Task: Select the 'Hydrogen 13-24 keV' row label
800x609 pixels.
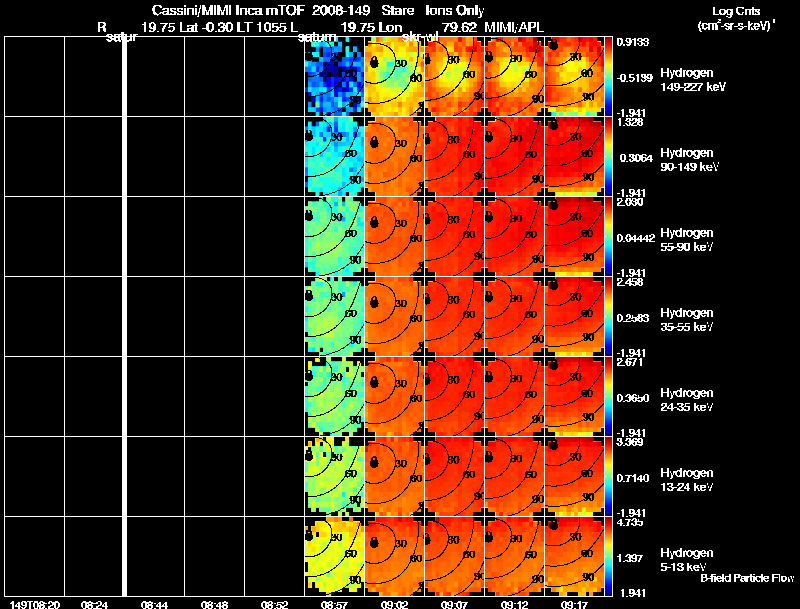Action: pyautogui.click(x=687, y=480)
